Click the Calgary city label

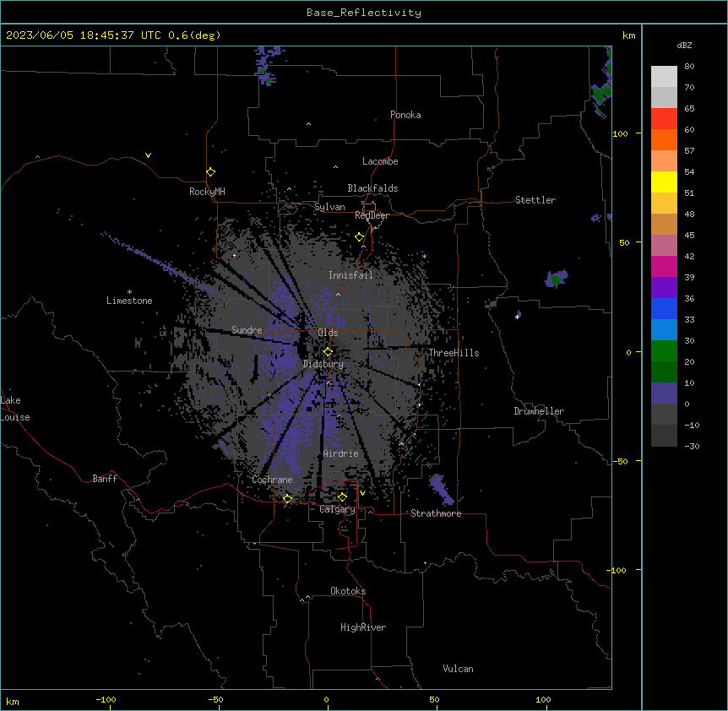(337, 509)
